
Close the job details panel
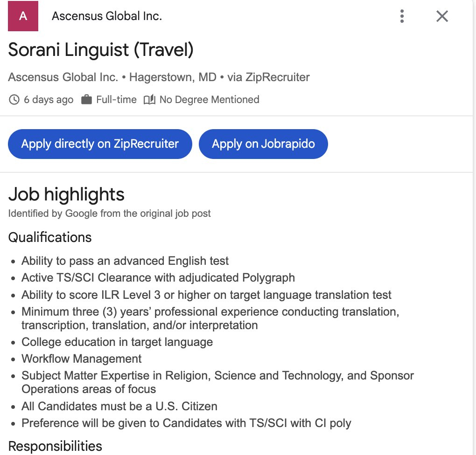coord(442,16)
